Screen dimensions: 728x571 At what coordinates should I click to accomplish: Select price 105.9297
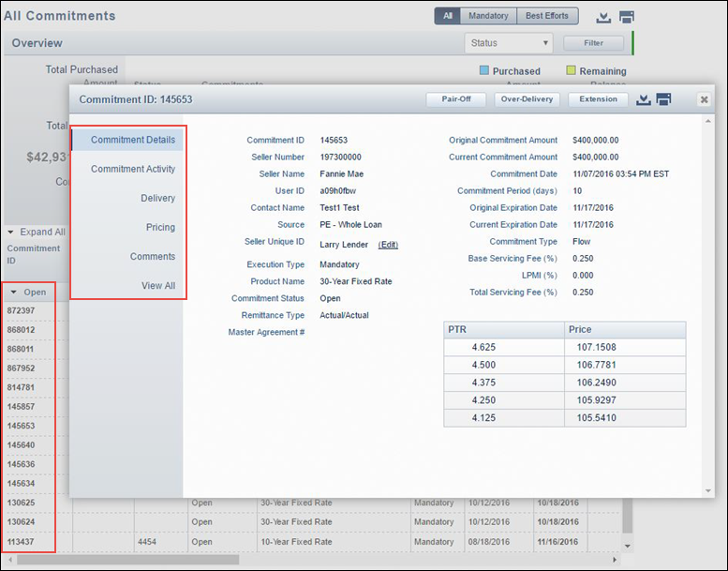point(625,400)
